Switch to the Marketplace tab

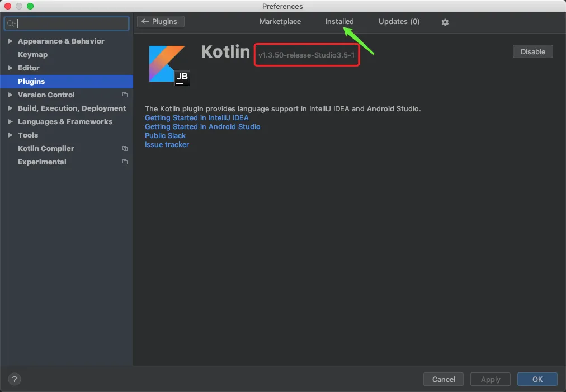tap(280, 22)
